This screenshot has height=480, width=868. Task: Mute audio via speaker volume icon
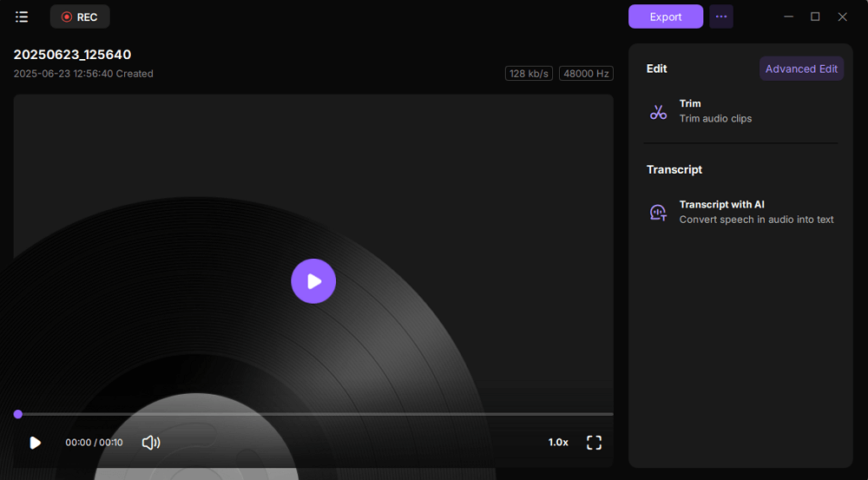coord(150,443)
